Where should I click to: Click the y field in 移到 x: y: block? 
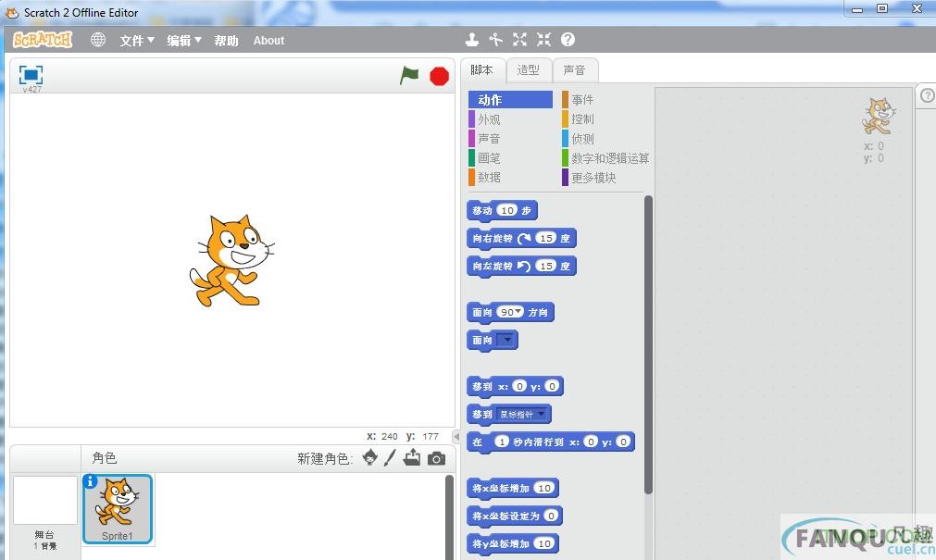(552, 386)
